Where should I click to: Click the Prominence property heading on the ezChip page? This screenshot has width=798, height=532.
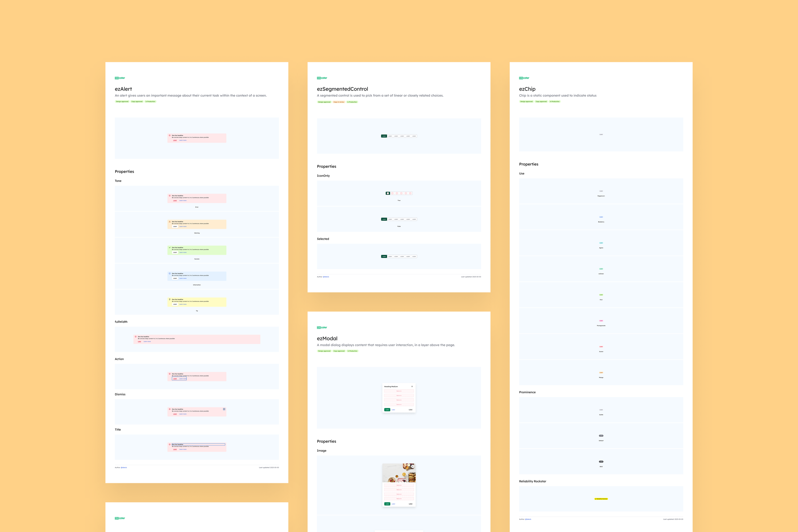click(527, 392)
